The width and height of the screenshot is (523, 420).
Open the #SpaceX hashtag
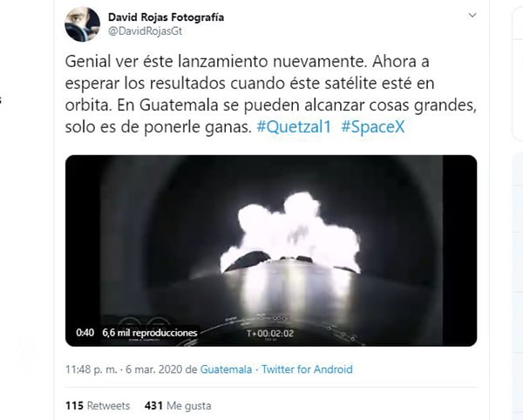373,127
